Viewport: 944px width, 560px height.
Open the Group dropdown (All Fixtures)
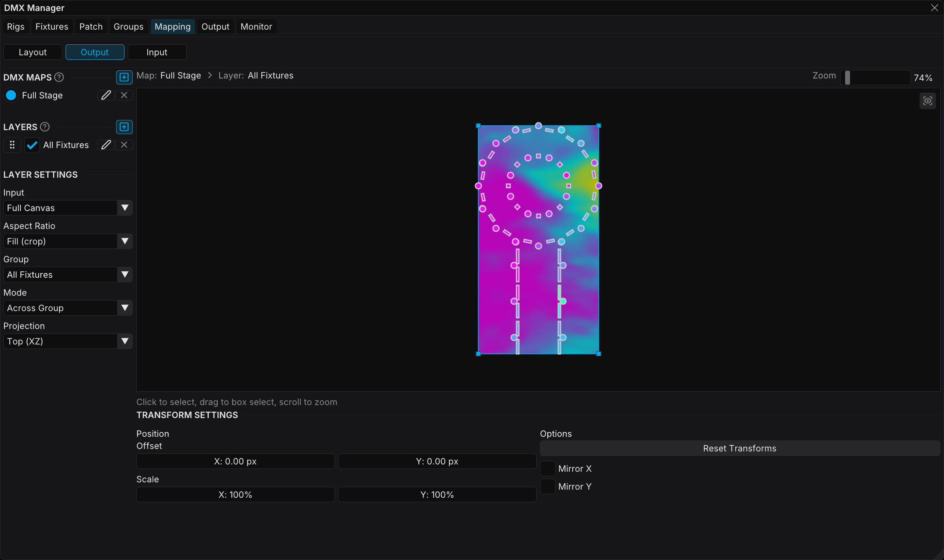68,275
